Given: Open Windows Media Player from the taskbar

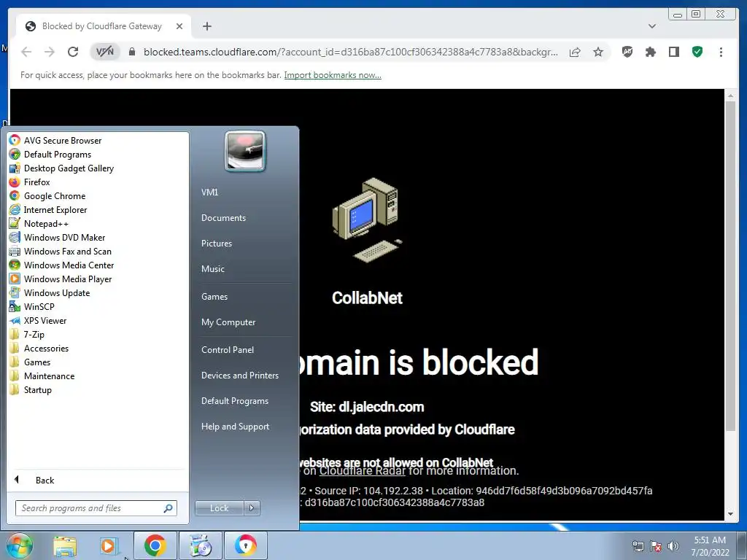Looking at the screenshot, I should click(108, 546).
